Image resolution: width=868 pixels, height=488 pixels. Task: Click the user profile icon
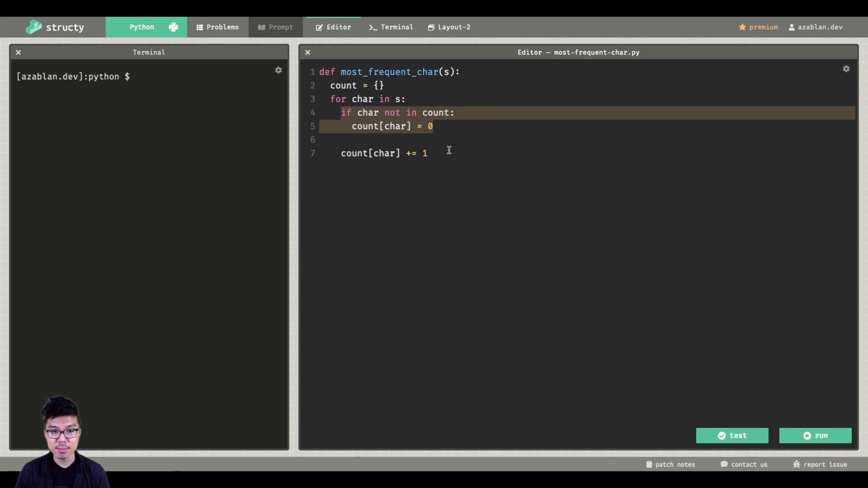click(791, 27)
